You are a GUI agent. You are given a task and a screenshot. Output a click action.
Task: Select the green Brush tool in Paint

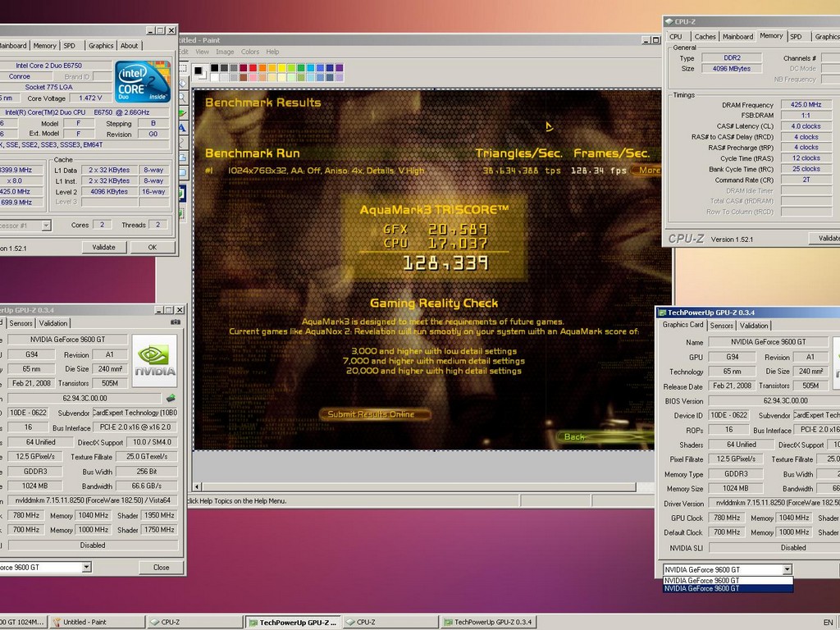click(183, 113)
